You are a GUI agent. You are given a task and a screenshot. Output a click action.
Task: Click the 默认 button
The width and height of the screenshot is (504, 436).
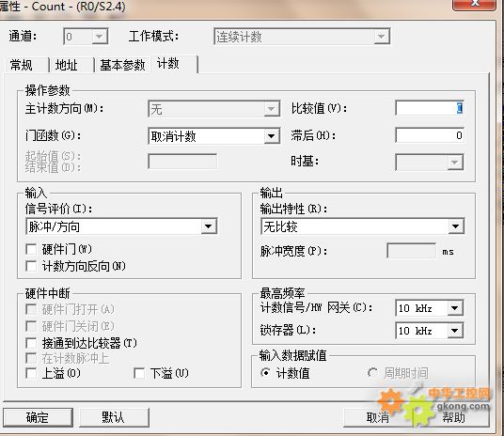tap(114, 417)
